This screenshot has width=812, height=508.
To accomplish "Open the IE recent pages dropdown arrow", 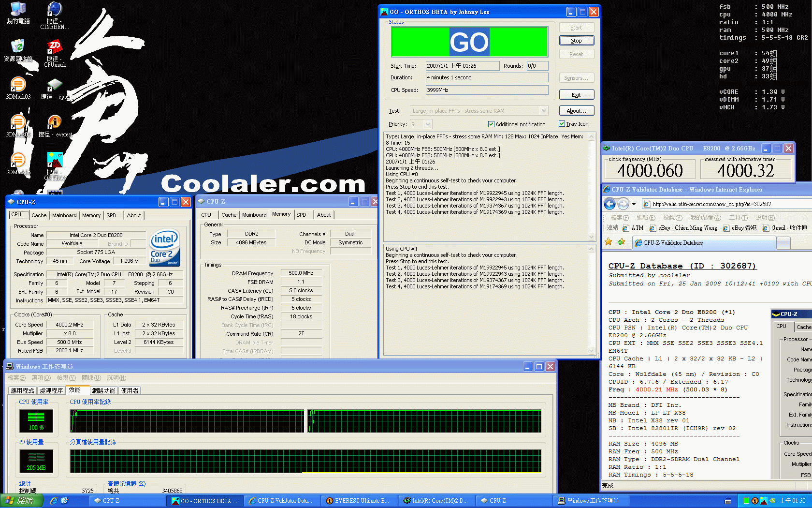I will [634, 204].
